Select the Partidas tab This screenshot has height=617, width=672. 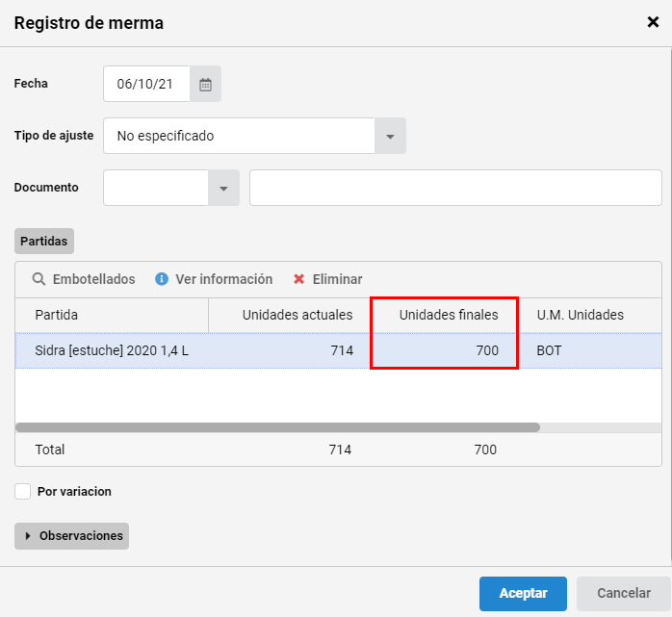click(x=44, y=241)
